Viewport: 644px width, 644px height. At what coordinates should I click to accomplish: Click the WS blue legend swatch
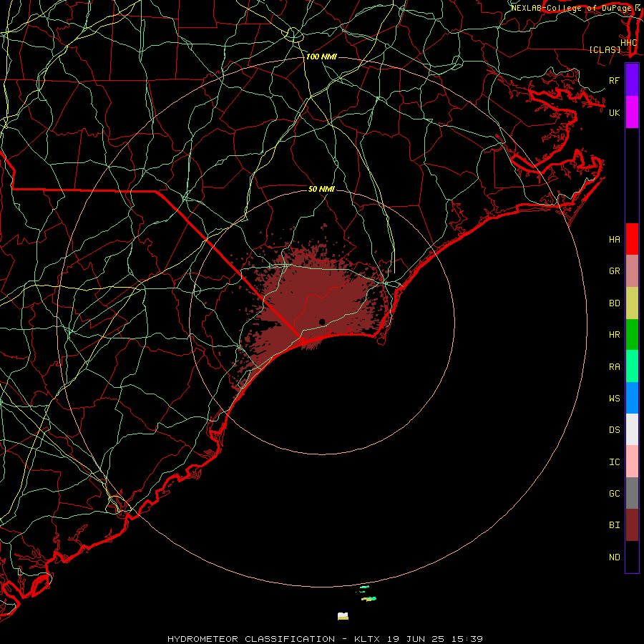click(632, 398)
